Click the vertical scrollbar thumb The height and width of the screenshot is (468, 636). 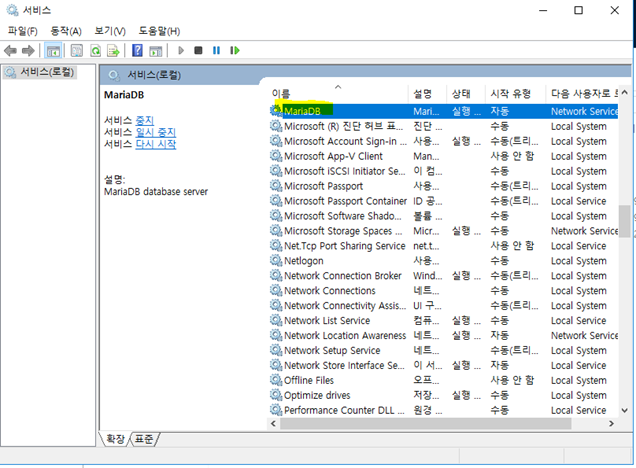click(625, 221)
